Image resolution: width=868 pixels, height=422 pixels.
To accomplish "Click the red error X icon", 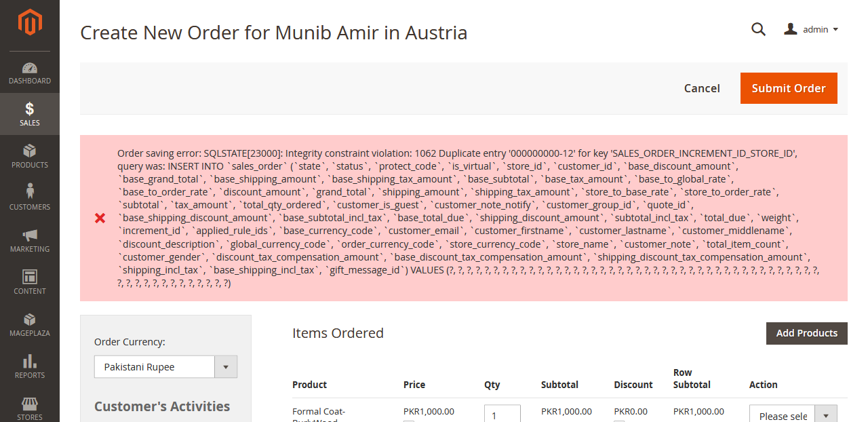I will (100, 218).
